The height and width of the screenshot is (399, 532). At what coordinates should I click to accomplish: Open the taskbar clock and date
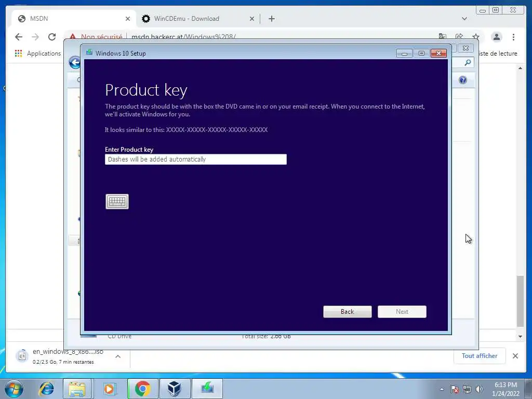tap(506, 389)
